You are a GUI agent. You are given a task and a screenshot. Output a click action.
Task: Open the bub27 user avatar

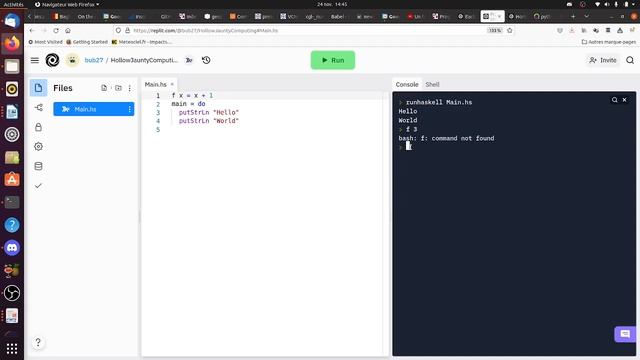click(x=72, y=60)
